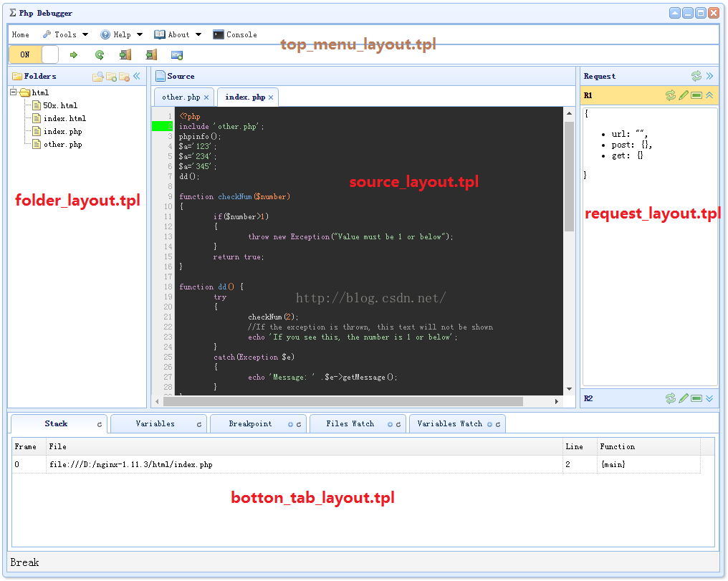Viewport: 728px width, 581px height.
Task: Open other.php in the folder tree
Action: 62,144
